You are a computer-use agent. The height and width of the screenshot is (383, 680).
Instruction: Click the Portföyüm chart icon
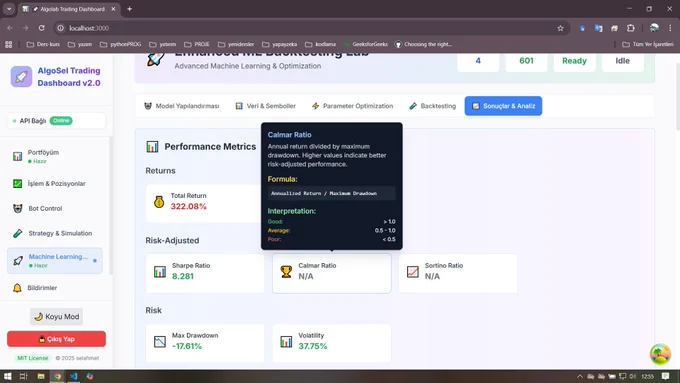[17, 156]
